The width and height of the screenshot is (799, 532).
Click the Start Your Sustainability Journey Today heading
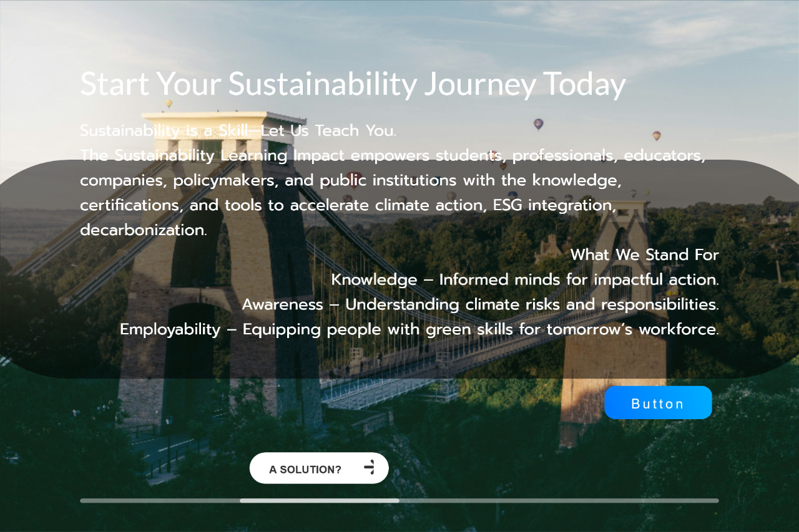tap(353, 84)
